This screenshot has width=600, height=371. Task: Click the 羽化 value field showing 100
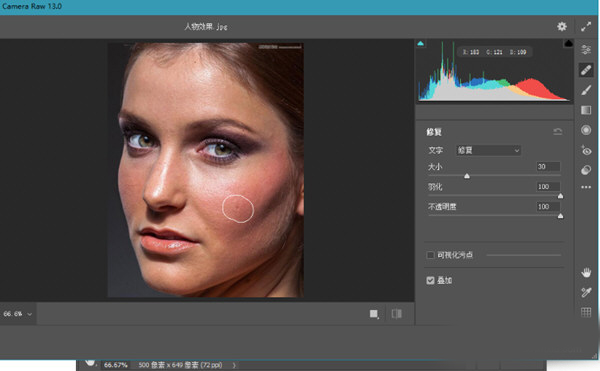[x=548, y=187]
